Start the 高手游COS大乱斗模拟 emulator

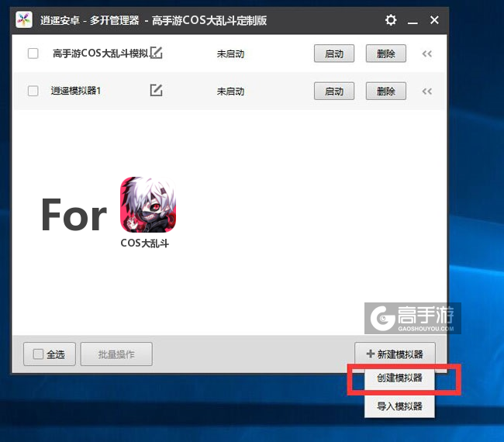click(x=334, y=54)
